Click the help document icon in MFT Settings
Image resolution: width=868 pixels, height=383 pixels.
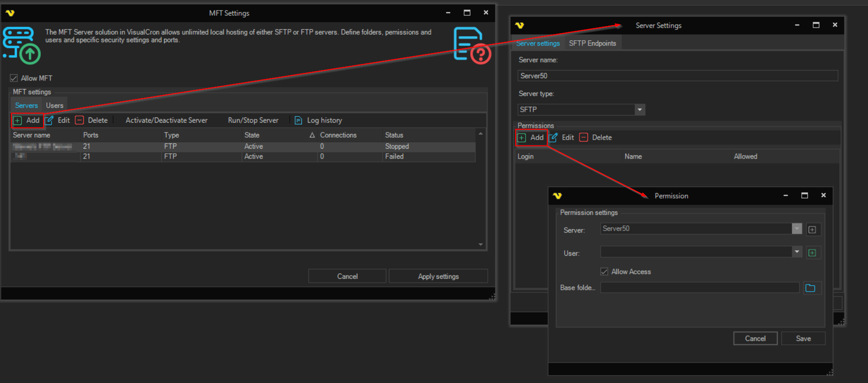(471, 45)
